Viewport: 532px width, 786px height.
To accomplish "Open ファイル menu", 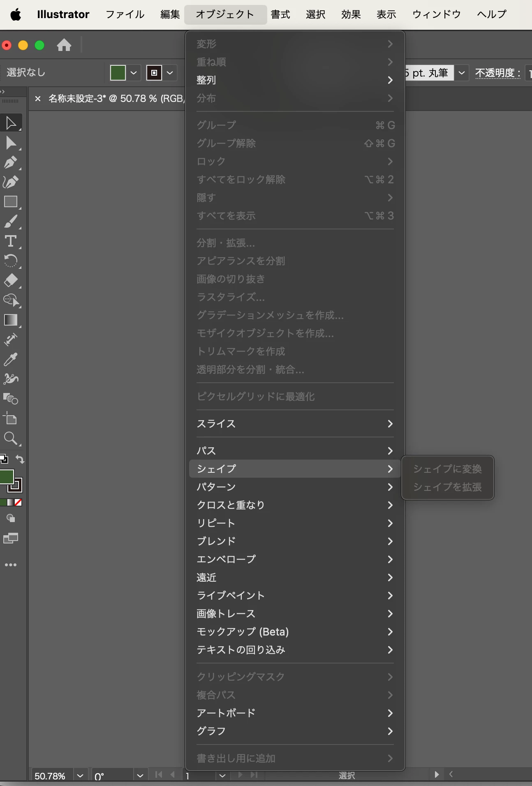I will click(x=125, y=15).
